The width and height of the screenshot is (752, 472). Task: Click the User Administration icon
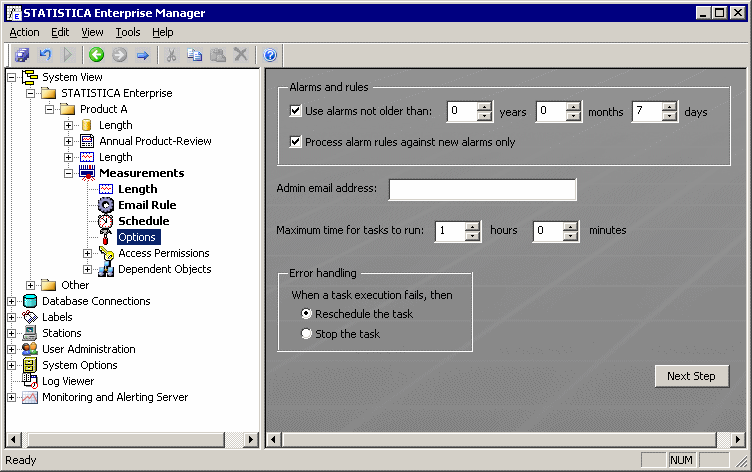(30, 349)
